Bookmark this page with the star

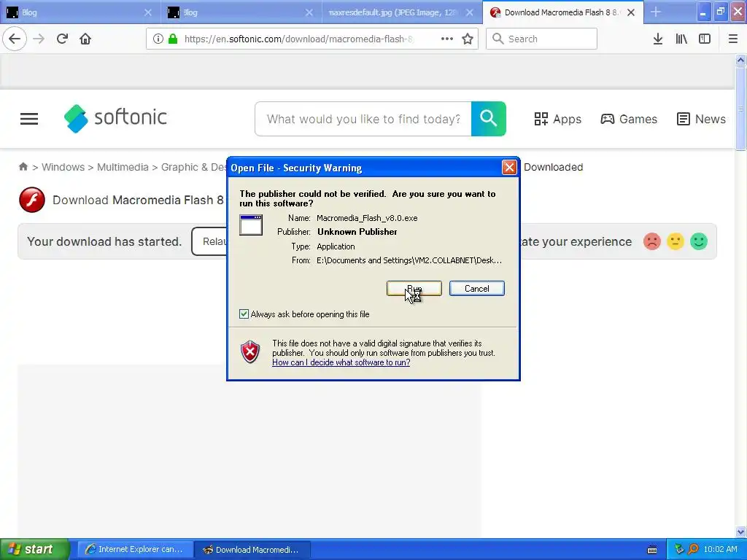point(468,39)
